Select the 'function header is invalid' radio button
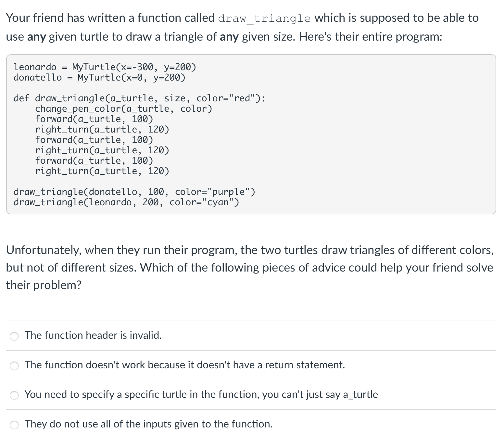 click(14, 336)
